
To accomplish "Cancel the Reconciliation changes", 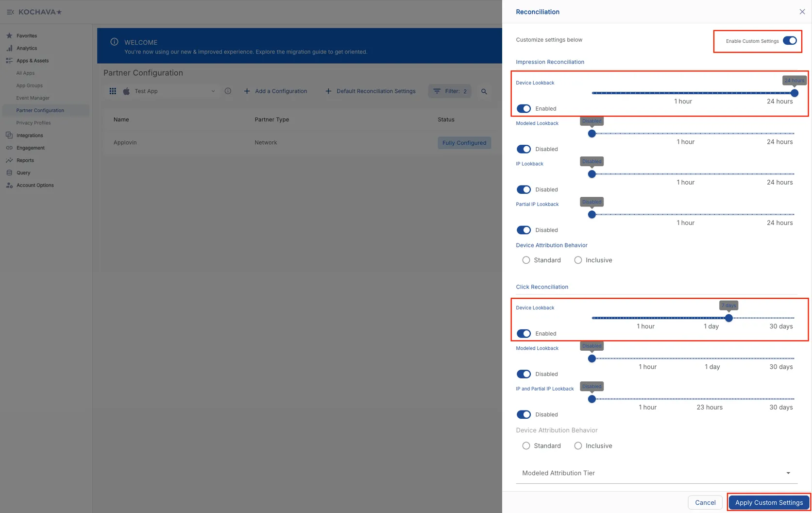I will point(705,502).
